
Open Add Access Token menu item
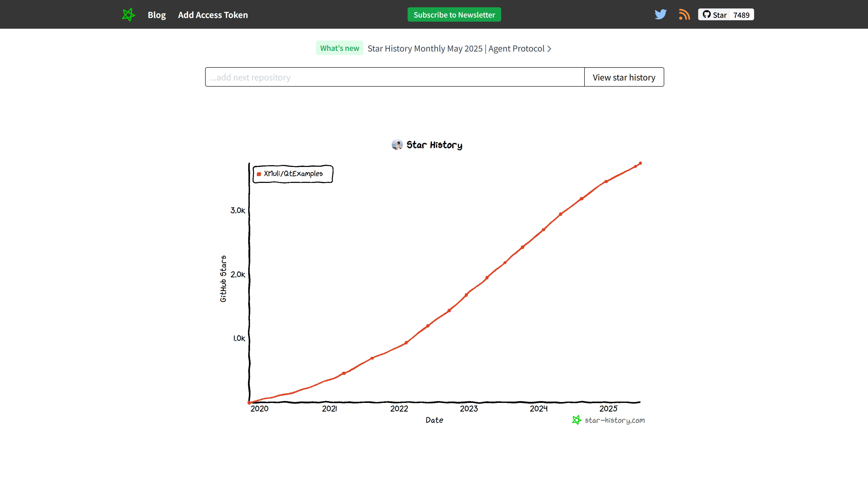click(213, 15)
